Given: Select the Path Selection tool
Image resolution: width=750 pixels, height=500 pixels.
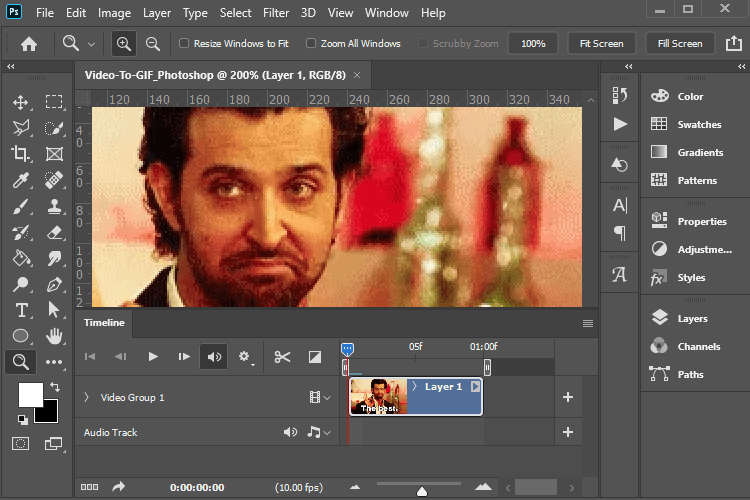Looking at the screenshot, I should (x=54, y=310).
